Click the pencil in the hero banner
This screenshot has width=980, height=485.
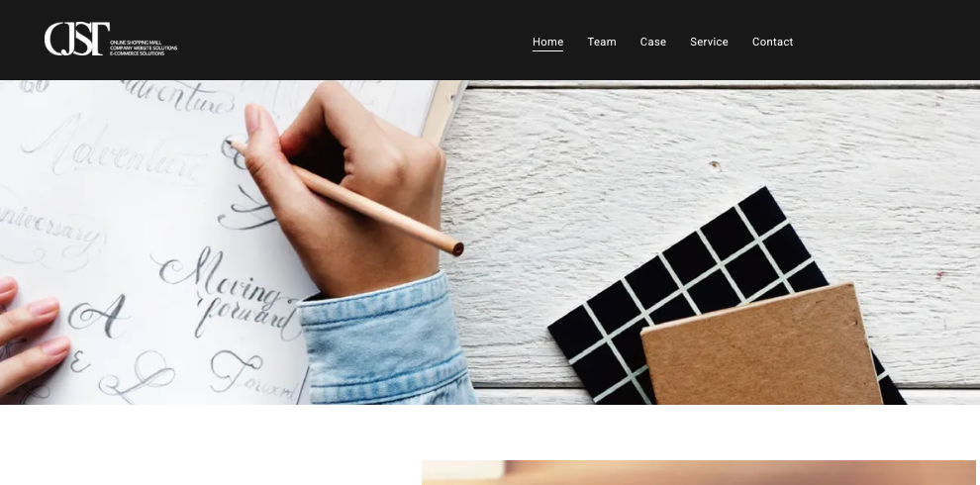(x=345, y=196)
